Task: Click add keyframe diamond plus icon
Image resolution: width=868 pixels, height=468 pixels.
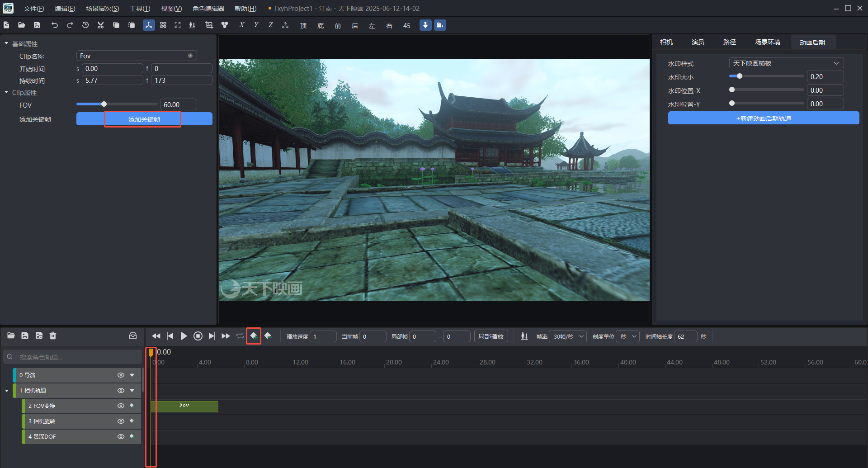Action: pos(254,336)
